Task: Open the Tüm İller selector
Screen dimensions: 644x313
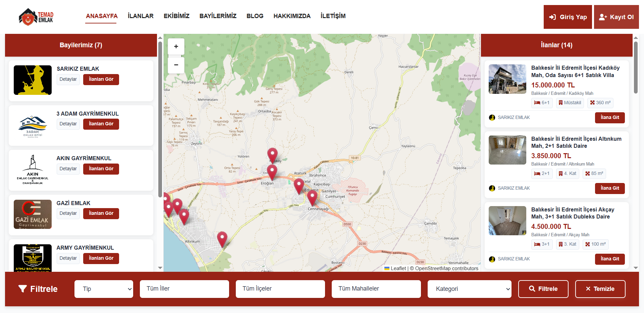Action: [184, 289]
